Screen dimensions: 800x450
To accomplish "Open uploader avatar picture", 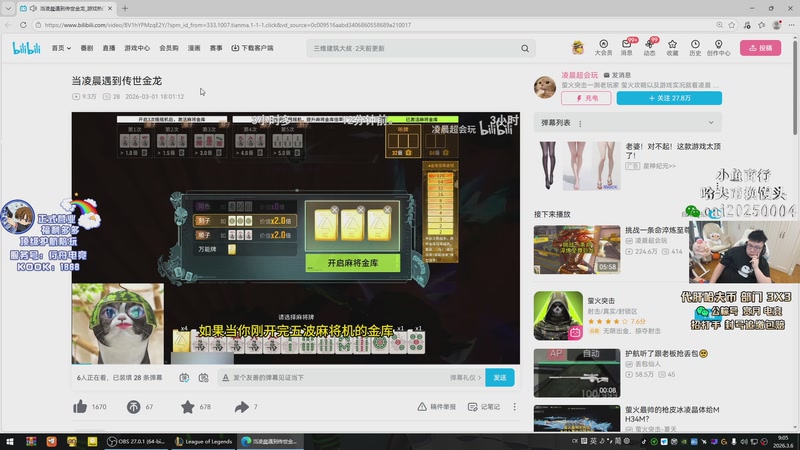I will coord(545,87).
